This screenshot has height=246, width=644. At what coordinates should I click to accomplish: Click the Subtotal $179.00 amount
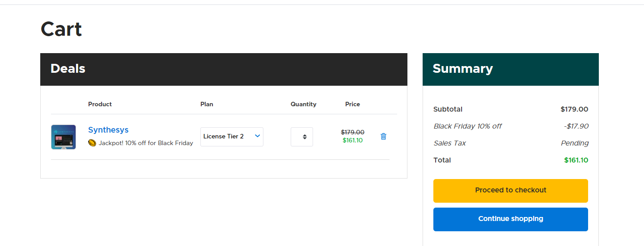[574, 109]
